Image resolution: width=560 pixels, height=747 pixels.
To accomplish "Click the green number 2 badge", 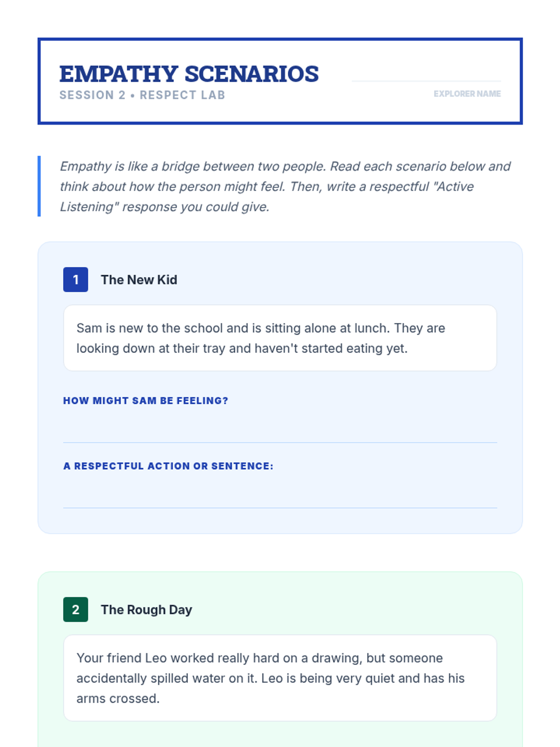I will pyautogui.click(x=76, y=609).
